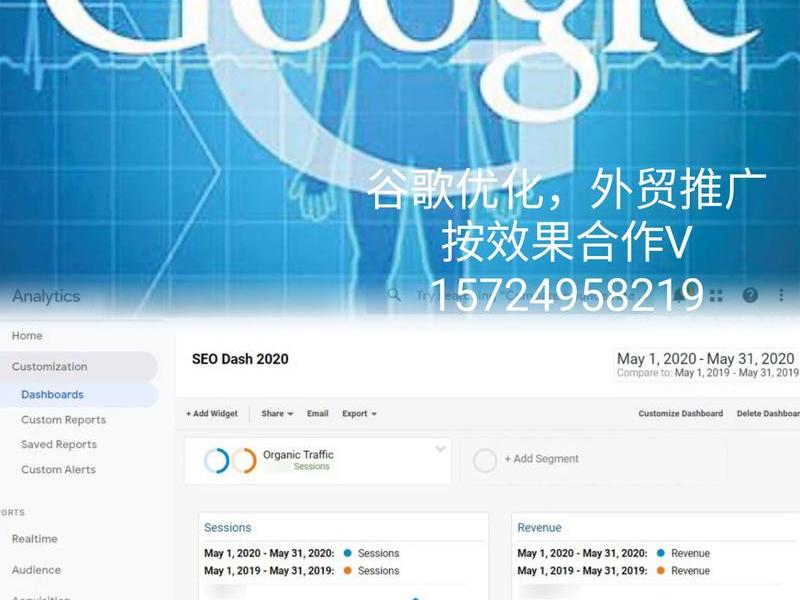The image size is (800, 600).
Task: Go to Home in the sidebar
Action: click(27, 336)
